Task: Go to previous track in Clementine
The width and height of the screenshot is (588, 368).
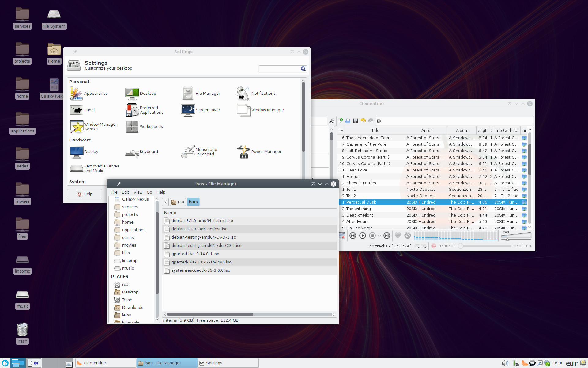Action: 353,236
